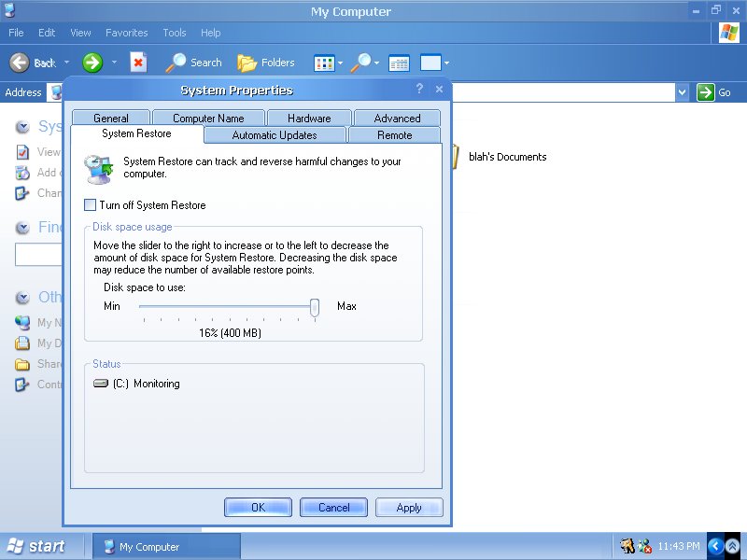Screen dimensions: 747x560
Task: Open the Back button history dropdown arrow
Action: [x=66, y=63]
